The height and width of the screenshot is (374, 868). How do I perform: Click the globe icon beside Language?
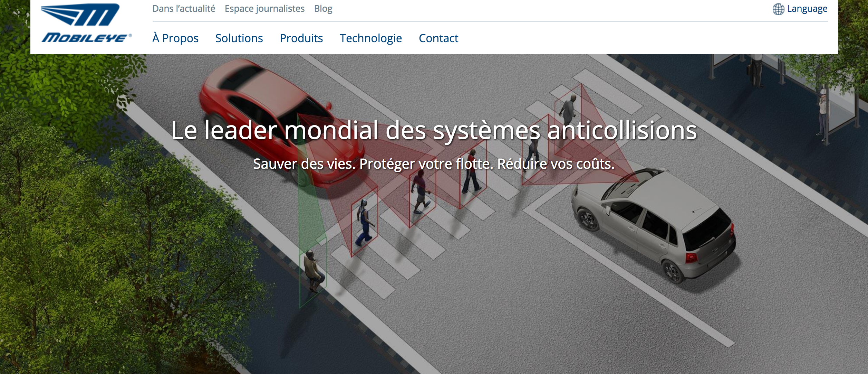click(778, 9)
